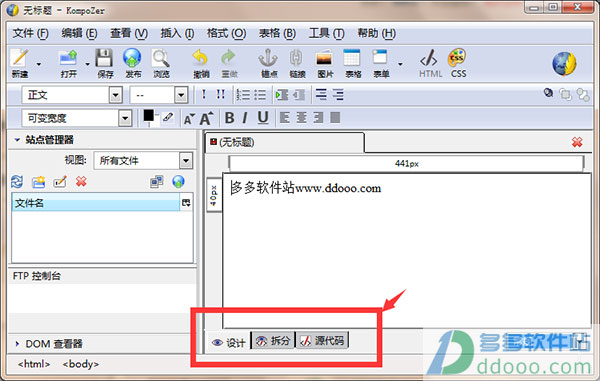The image size is (600, 381).
Task: Open the 正文 paragraph format dropdown
Action: (116, 95)
